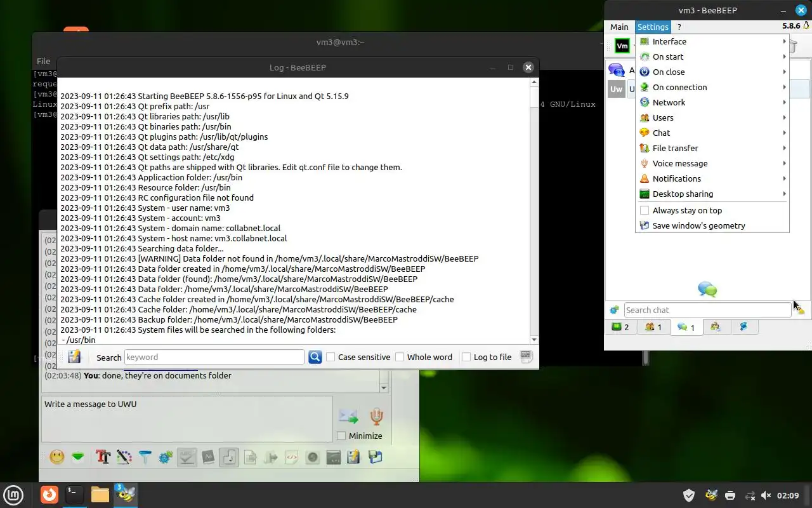Toggle Always stay on top option

tap(712, 210)
